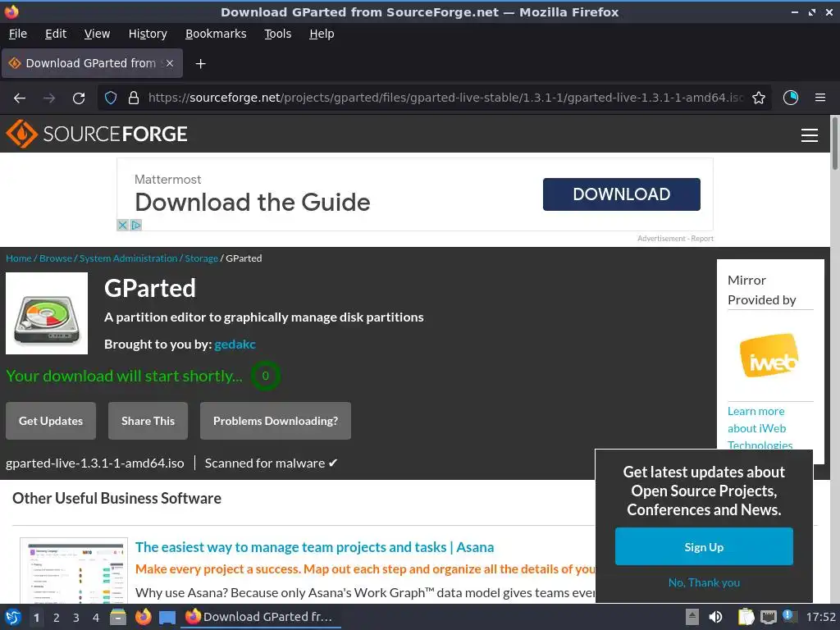Open the Storage breadcrumb link

pyautogui.click(x=202, y=258)
